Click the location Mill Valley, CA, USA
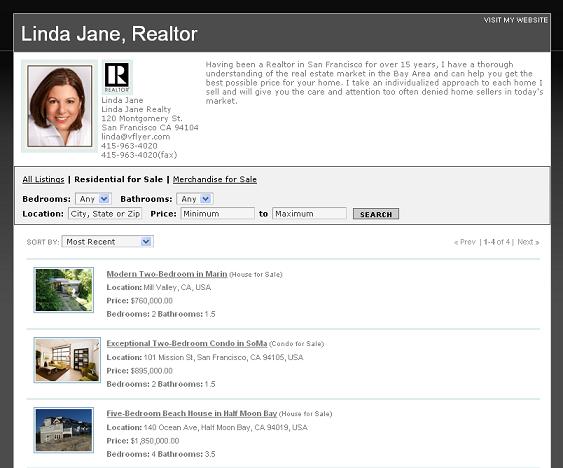The height and width of the screenshot is (468, 563). (177, 287)
